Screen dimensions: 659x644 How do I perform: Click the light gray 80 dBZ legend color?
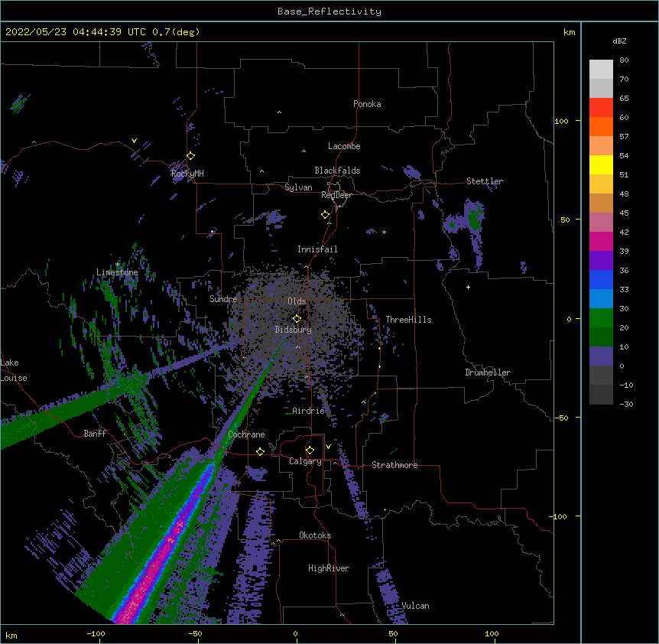[x=601, y=70]
